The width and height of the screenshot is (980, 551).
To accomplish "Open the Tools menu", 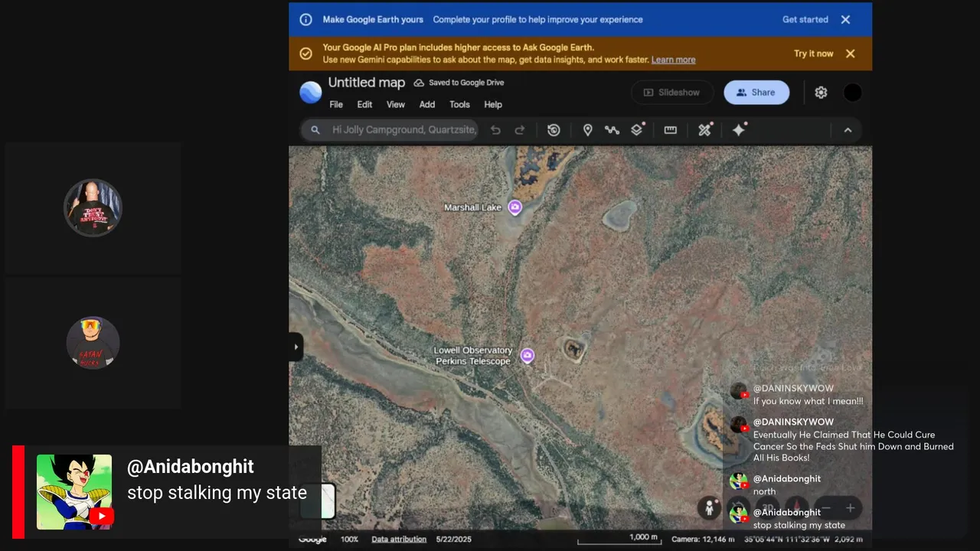I will point(459,105).
